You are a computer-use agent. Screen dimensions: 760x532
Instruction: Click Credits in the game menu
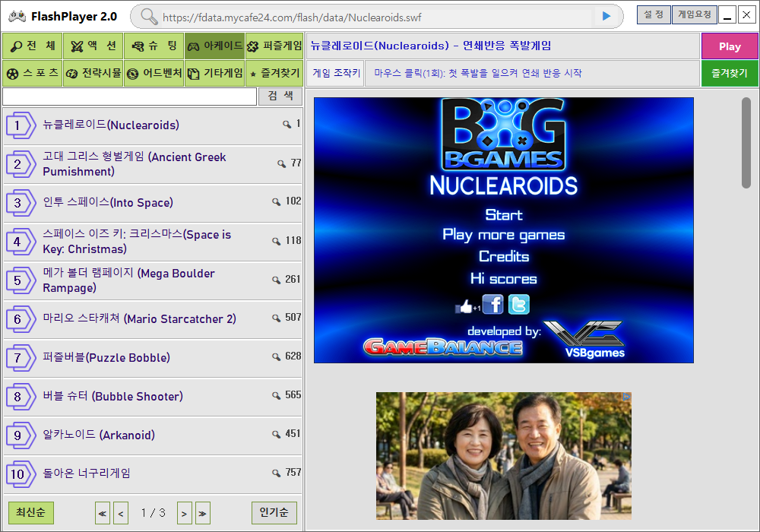pos(504,256)
